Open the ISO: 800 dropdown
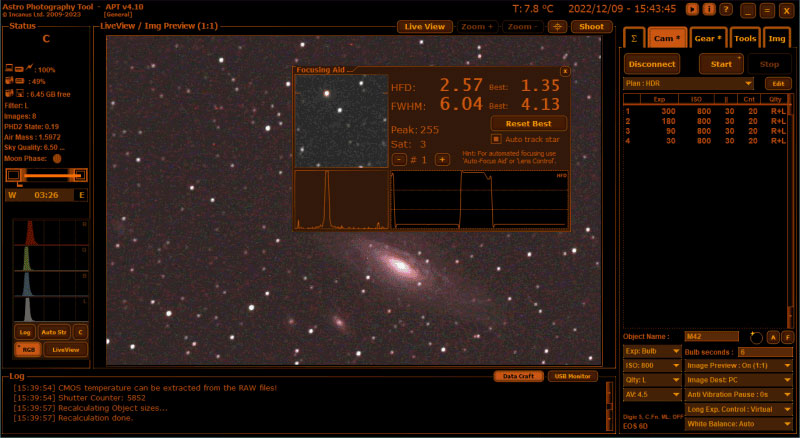The width and height of the screenshot is (800, 438). coord(652,366)
